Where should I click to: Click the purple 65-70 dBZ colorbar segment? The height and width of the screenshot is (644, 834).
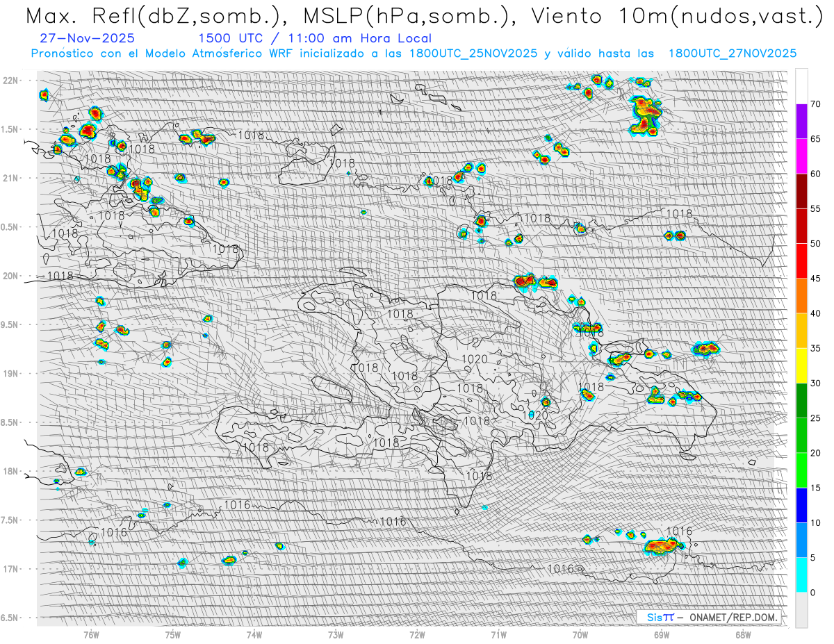click(802, 122)
